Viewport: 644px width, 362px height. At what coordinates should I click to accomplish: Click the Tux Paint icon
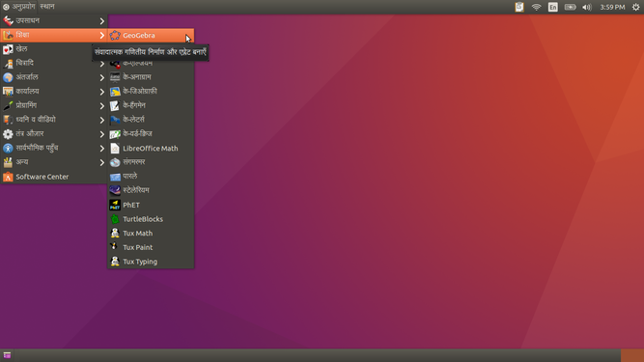(114, 247)
